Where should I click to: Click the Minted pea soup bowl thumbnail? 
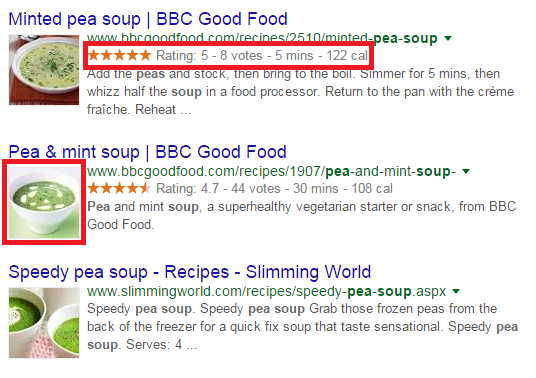(x=44, y=70)
